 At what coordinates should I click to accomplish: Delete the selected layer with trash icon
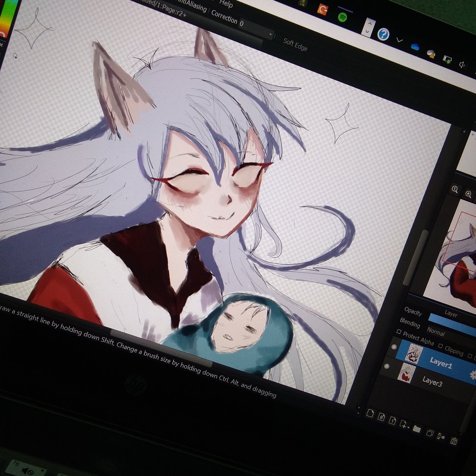point(454,441)
